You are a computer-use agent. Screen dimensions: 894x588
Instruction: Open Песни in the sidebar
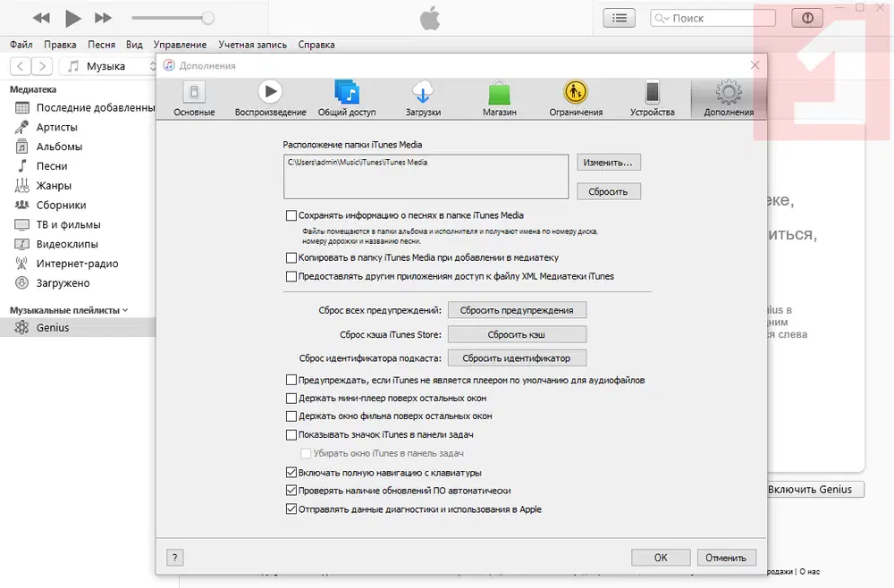coord(78,166)
